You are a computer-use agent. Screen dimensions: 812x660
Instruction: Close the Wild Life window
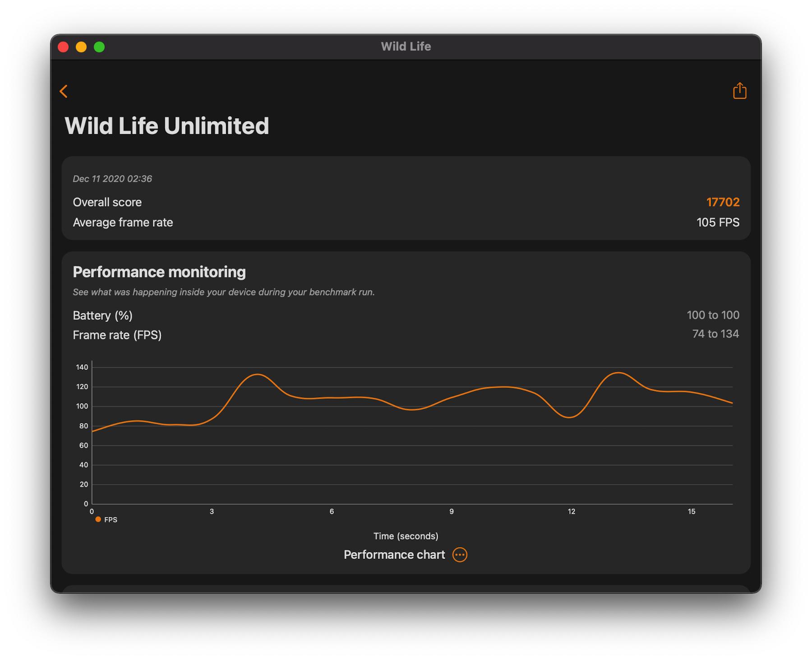coord(63,47)
